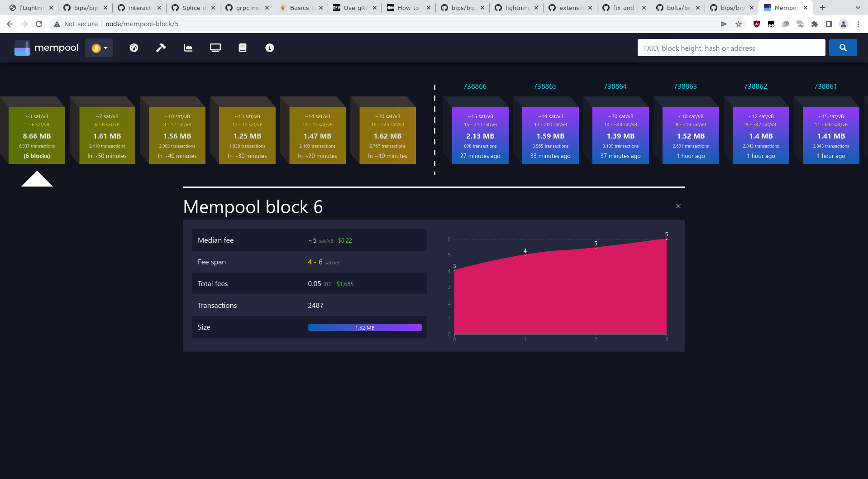Image resolution: width=868 pixels, height=479 pixels.
Task: Switch to the grpc-node browser tab
Action: [248, 8]
